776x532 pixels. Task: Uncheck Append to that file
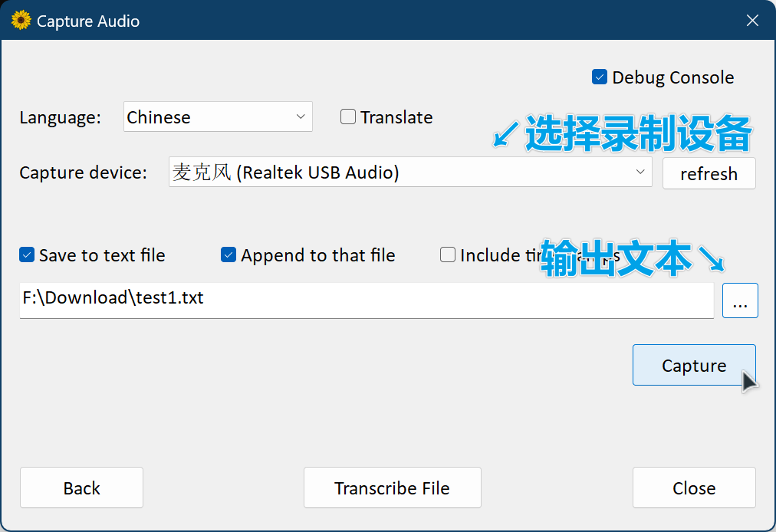229,255
